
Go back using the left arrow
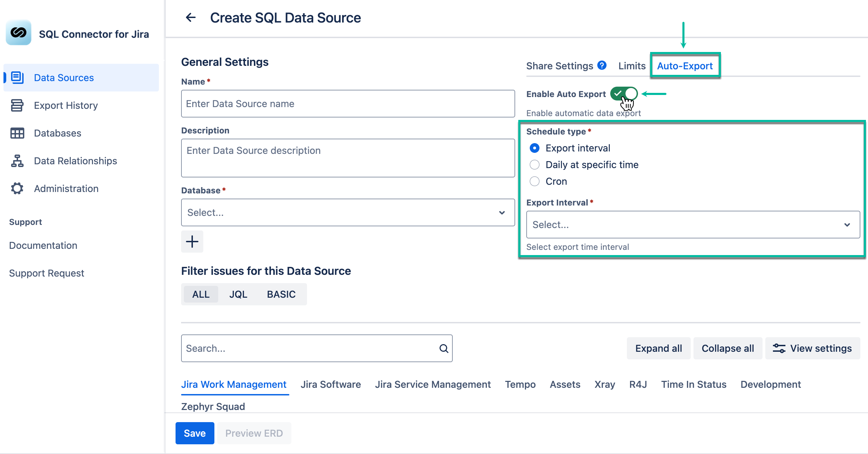tap(191, 17)
